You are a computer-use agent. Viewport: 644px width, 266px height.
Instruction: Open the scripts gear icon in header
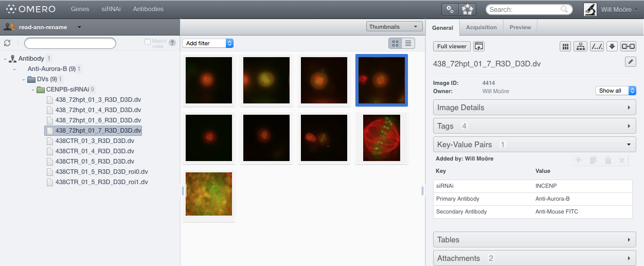[450, 9]
